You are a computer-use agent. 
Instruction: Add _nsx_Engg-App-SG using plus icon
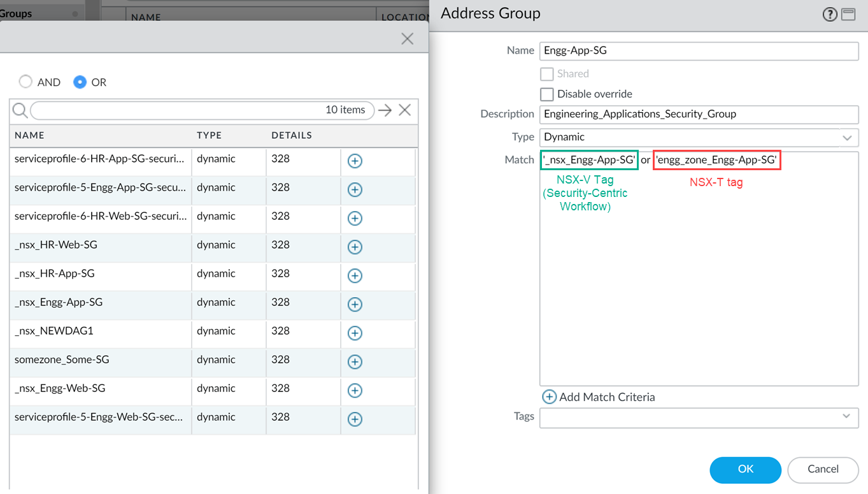(355, 305)
